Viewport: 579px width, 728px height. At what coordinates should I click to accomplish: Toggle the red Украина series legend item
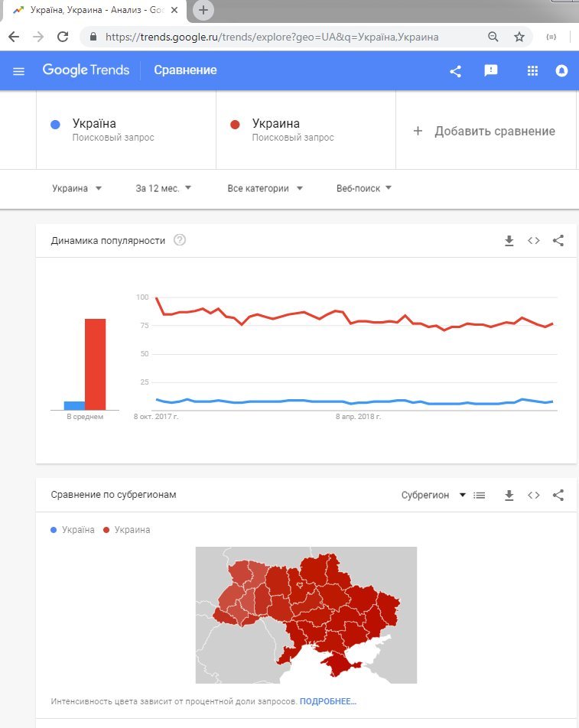click(130, 529)
